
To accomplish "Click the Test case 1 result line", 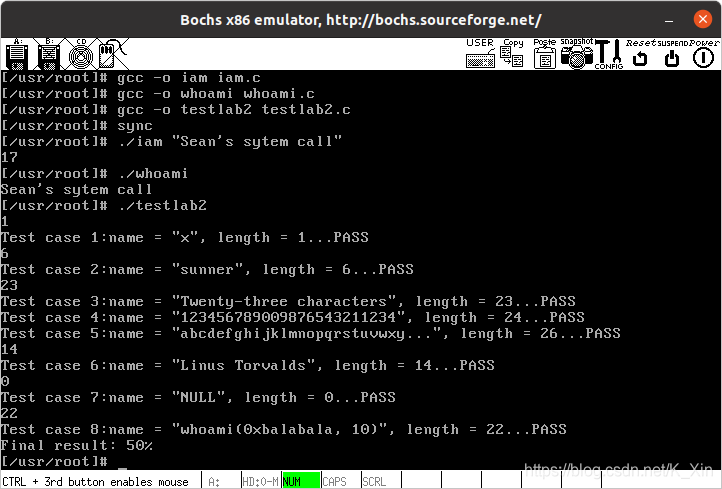I will pos(185,238).
